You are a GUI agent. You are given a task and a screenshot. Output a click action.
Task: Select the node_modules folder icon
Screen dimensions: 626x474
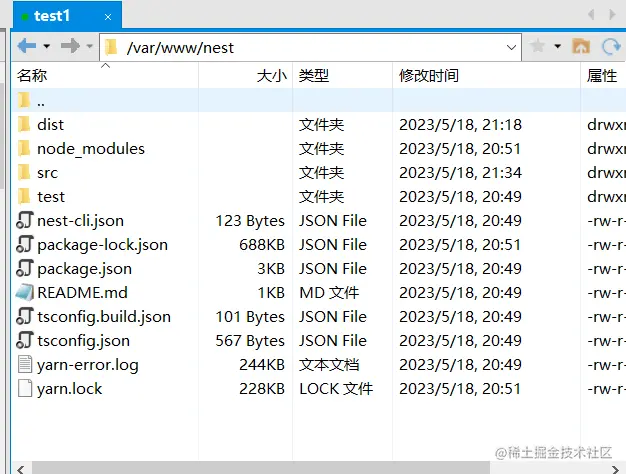tap(24, 148)
